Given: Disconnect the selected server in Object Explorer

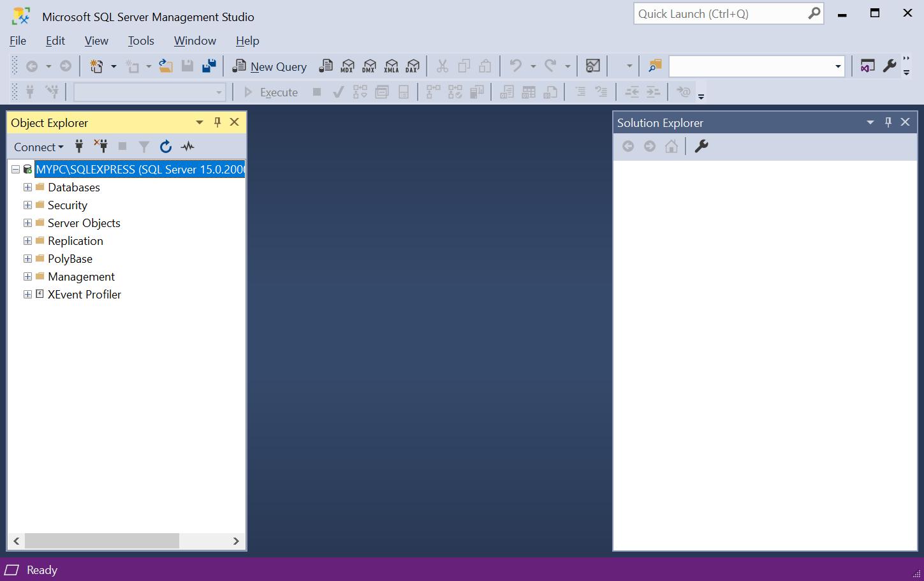Looking at the screenshot, I should 100,146.
